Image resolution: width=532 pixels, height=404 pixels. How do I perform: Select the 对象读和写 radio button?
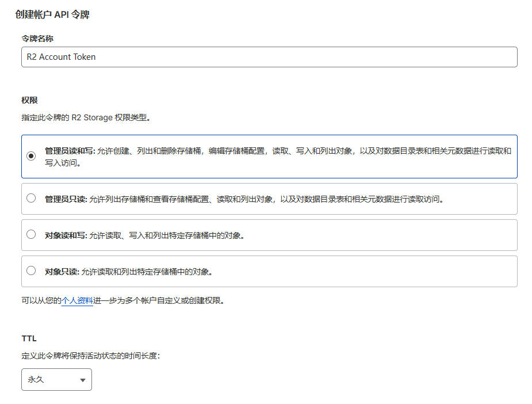[31, 234]
